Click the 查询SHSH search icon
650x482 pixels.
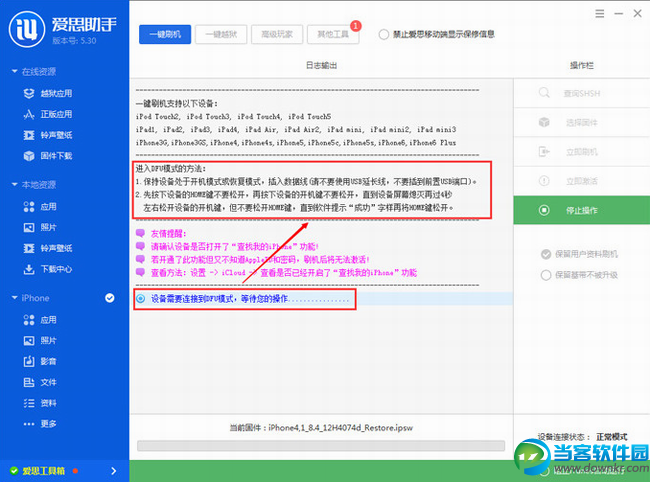(x=544, y=92)
